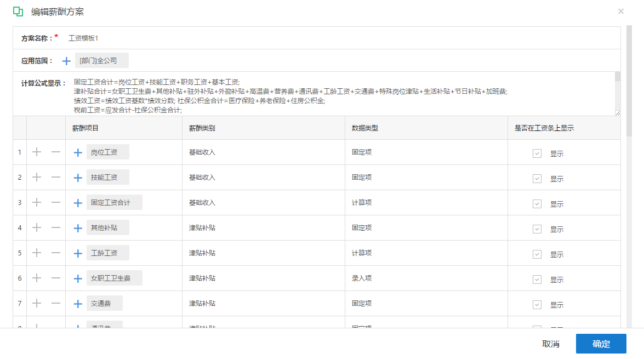
Task: Click the blue plus beside 固定工资合计
Action: [x=78, y=203]
